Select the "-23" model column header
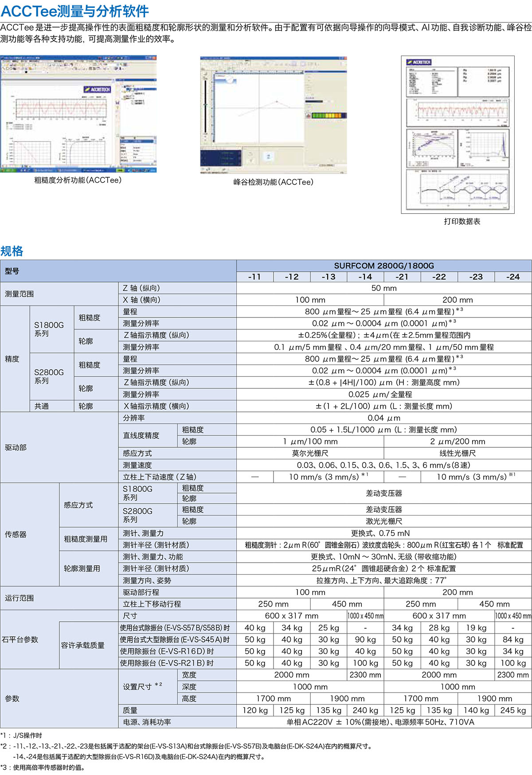The image size is (532, 775). pyautogui.click(x=476, y=277)
